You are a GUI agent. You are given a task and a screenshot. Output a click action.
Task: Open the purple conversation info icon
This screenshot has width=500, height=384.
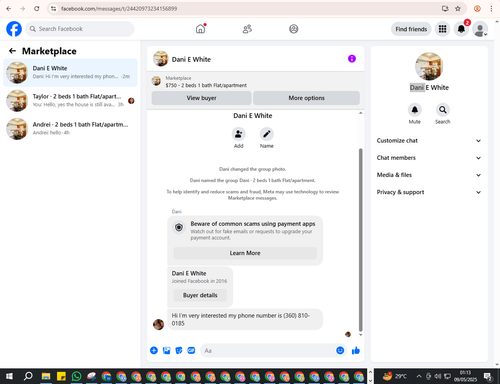click(x=352, y=59)
